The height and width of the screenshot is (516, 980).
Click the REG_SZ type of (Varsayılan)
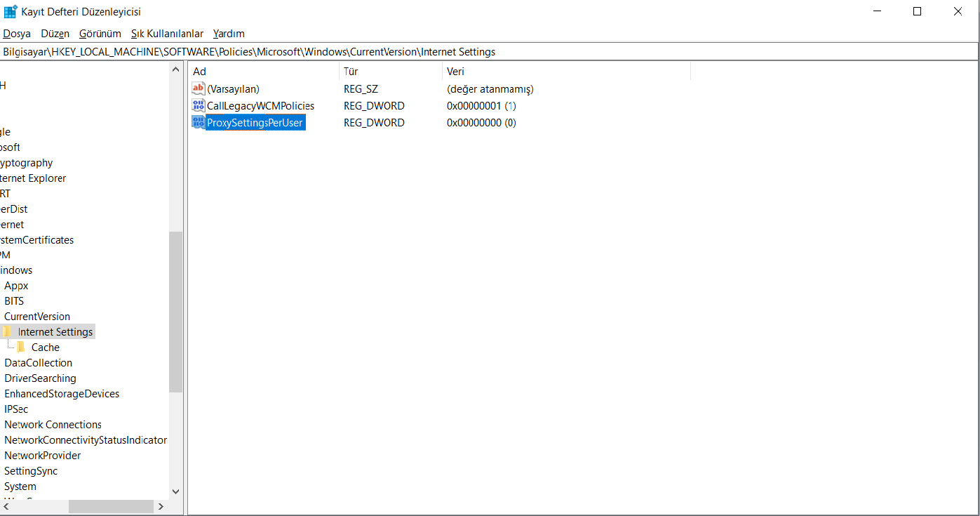tap(361, 89)
